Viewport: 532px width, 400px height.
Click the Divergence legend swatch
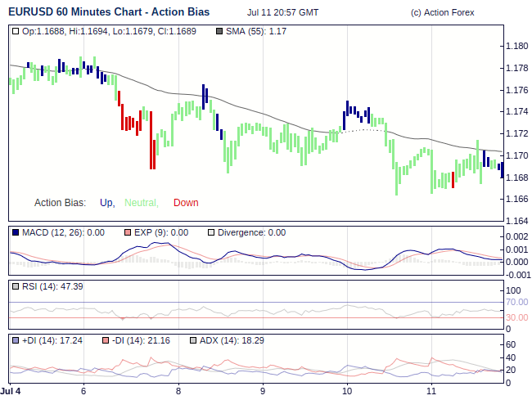click(x=210, y=232)
